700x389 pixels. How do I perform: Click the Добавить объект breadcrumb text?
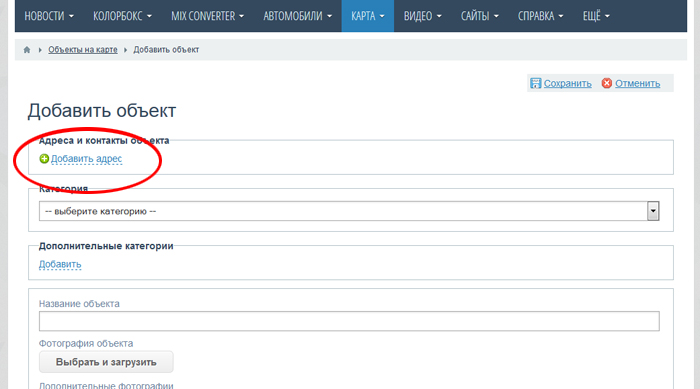(166, 50)
